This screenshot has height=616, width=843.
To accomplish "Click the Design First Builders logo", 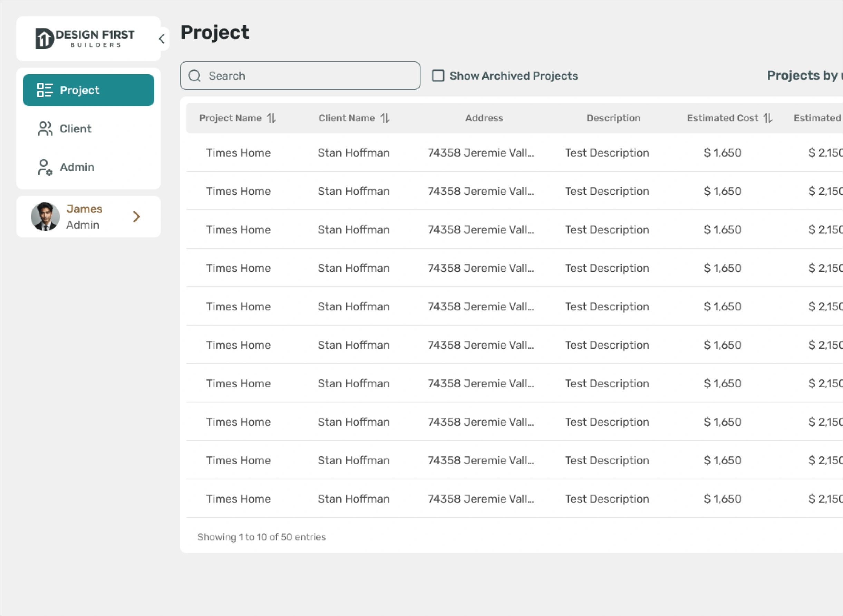I will 85,38.
